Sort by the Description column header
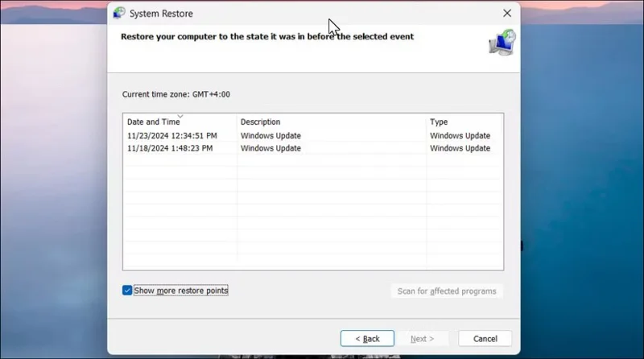The width and height of the screenshot is (644, 359). pos(261,122)
